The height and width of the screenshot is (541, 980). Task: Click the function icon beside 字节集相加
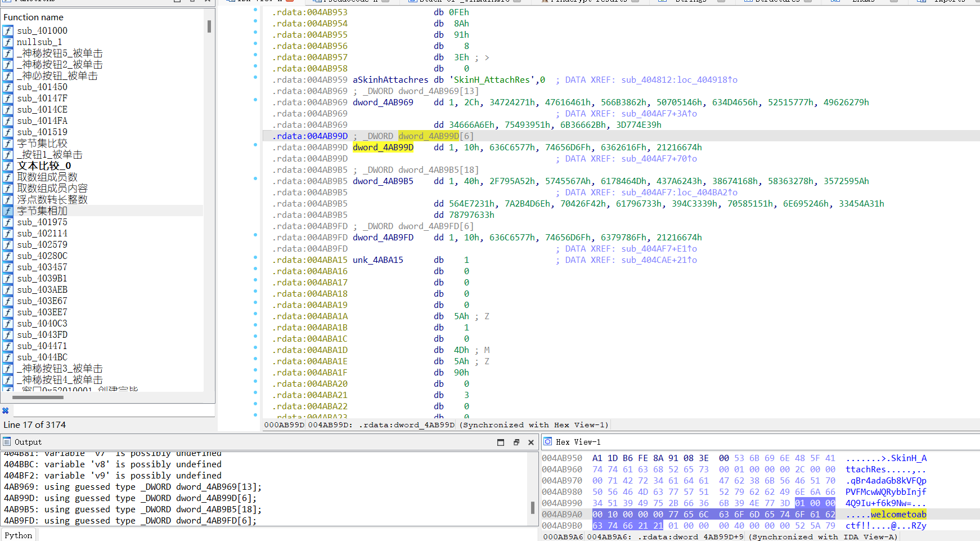[8, 211]
